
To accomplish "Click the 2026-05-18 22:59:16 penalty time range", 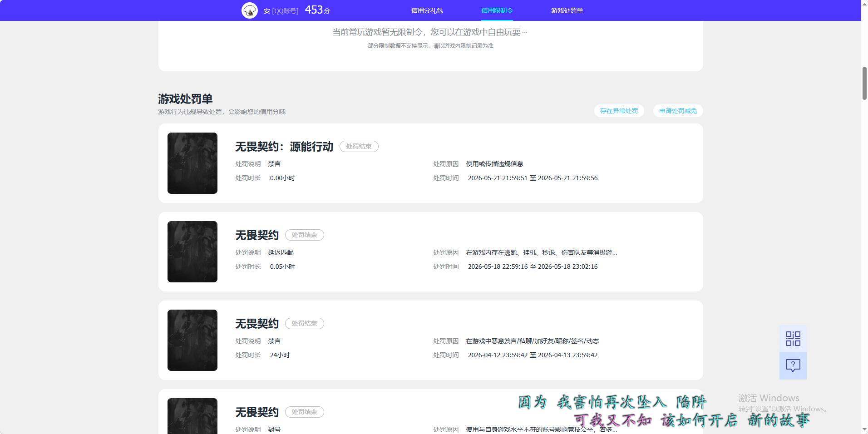I will tap(533, 266).
